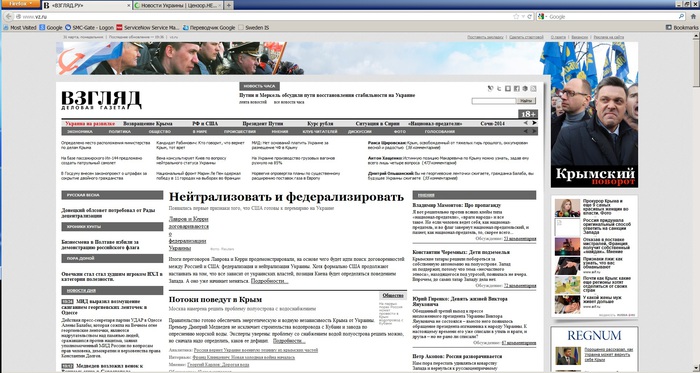
Task: Open the Сочи-2014 topic
Action: (492, 124)
